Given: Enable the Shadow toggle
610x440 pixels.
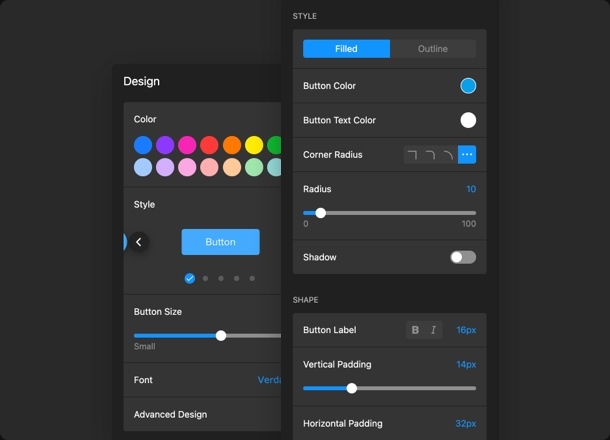Looking at the screenshot, I should (462, 257).
